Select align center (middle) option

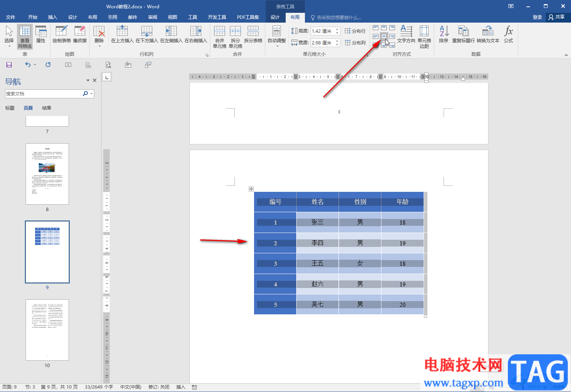tap(384, 37)
